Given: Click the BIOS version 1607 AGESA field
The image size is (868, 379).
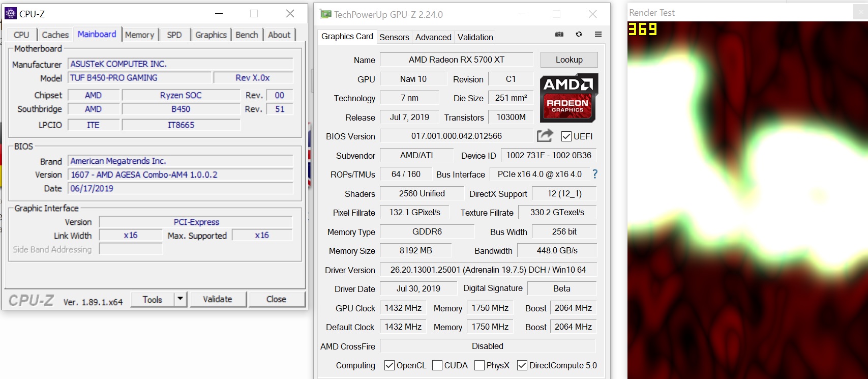Looking at the screenshot, I should 181,175.
